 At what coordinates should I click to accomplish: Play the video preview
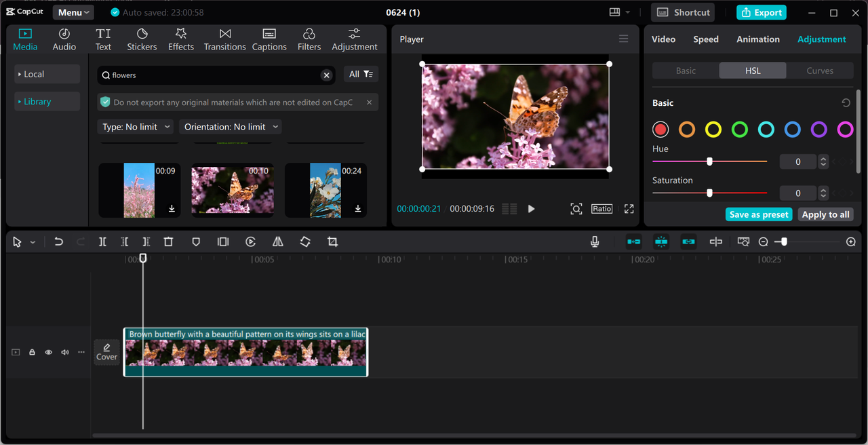[x=531, y=209]
